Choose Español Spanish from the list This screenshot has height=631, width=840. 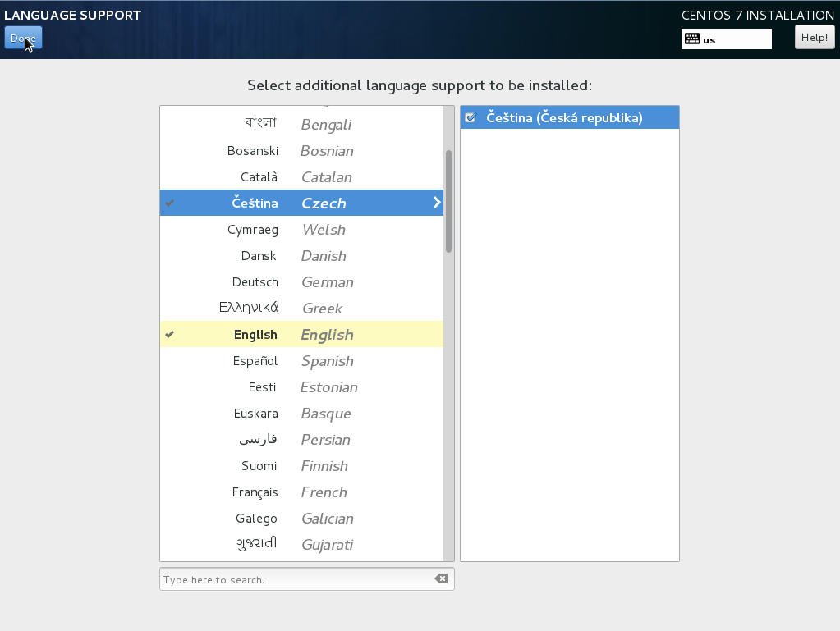point(301,361)
